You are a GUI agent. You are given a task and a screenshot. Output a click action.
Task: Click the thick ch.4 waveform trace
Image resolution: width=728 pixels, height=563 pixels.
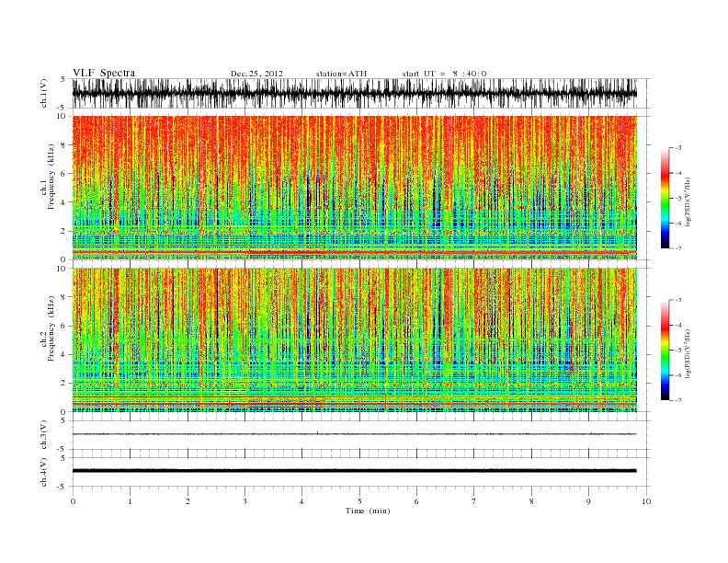355,471
